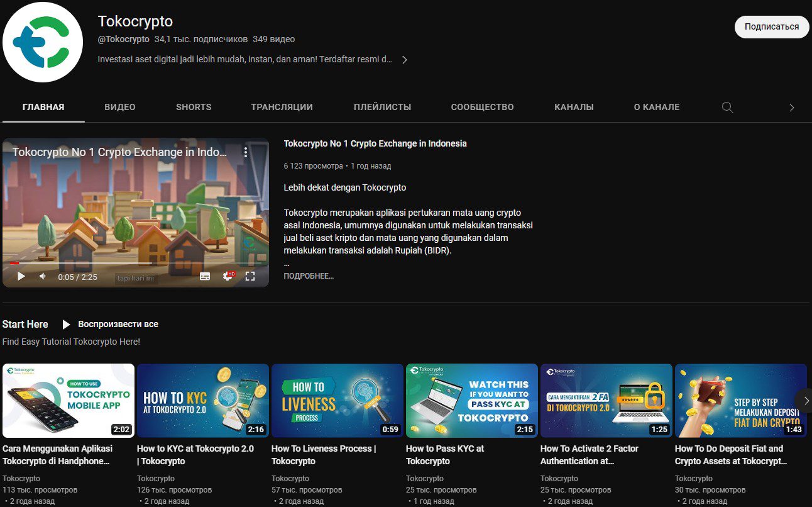Click the 0:05 / 2:25 time display

78,277
